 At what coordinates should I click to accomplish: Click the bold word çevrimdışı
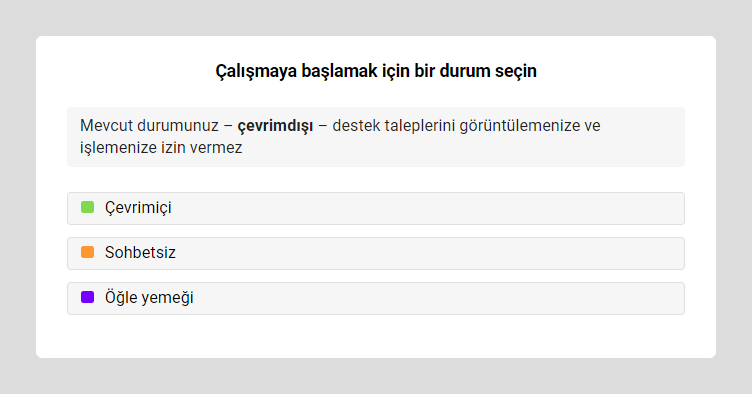(275, 126)
